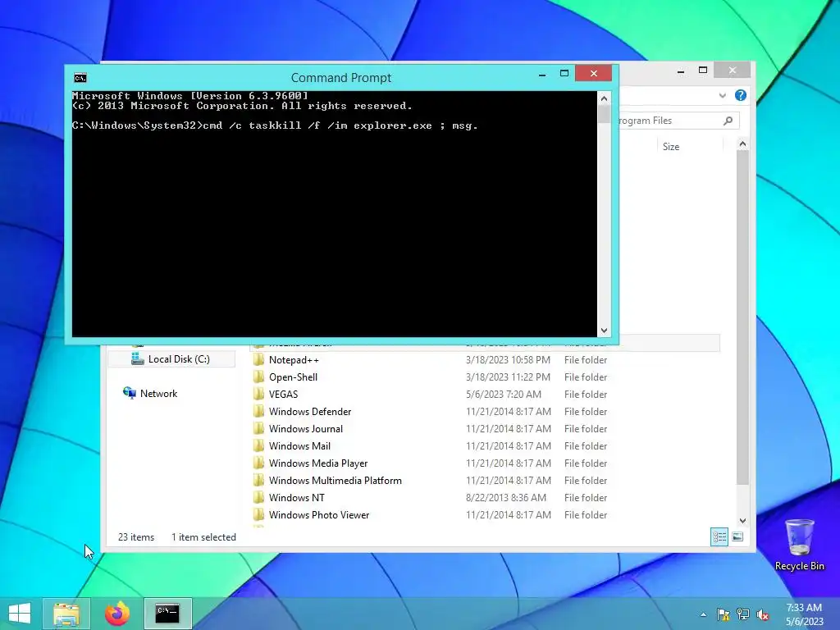Click the Windows Journal folder icon
The image size is (840, 630).
tap(258, 428)
